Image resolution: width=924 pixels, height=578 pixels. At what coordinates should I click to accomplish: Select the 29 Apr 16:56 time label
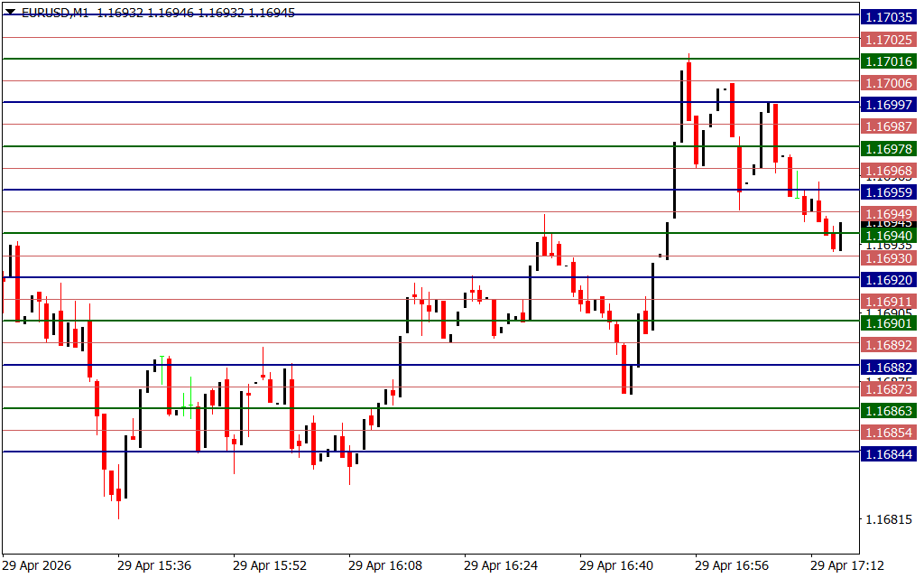click(731, 565)
